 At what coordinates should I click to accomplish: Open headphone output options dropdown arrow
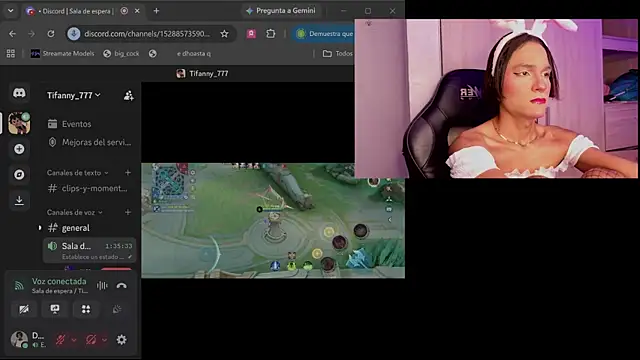[x=104, y=340]
